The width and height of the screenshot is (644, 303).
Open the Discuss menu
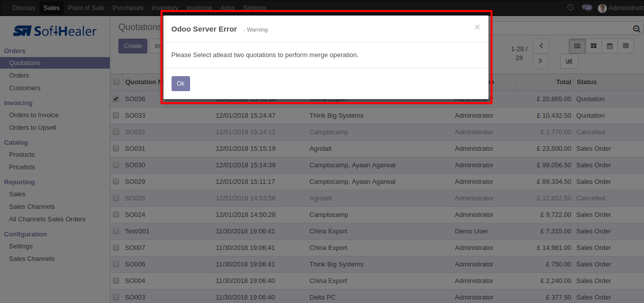tap(24, 8)
